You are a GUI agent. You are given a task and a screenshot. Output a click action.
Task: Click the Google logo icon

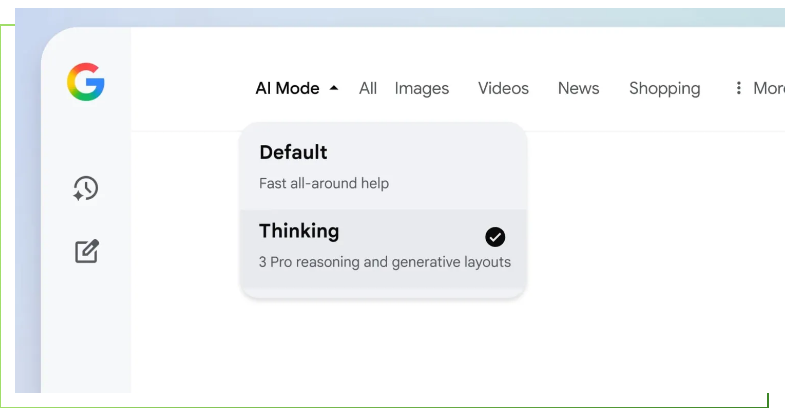click(86, 82)
